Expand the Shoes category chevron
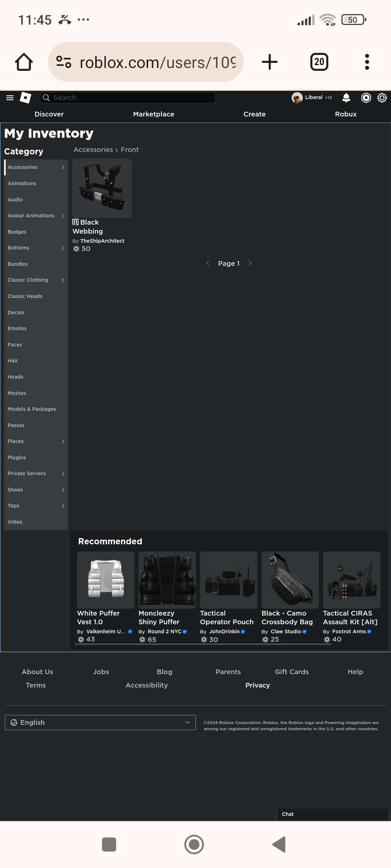The width and height of the screenshot is (391, 868). (63, 490)
